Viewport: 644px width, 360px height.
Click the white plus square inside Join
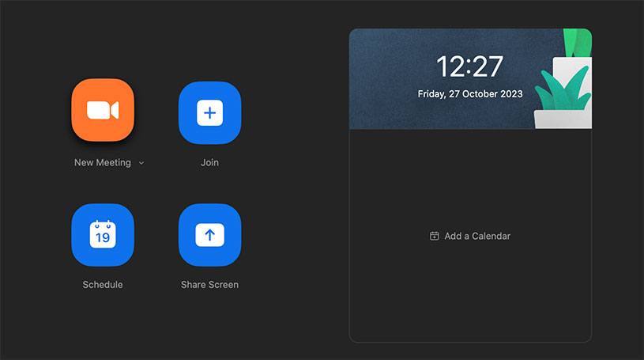point(209,113)
